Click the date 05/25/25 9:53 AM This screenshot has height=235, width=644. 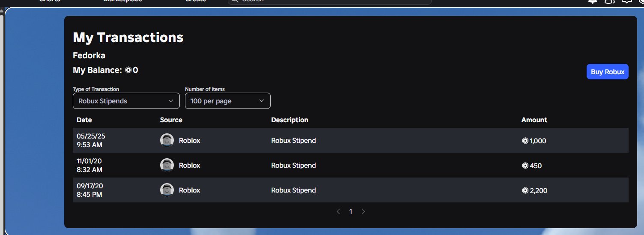click(x=91, y=140)
